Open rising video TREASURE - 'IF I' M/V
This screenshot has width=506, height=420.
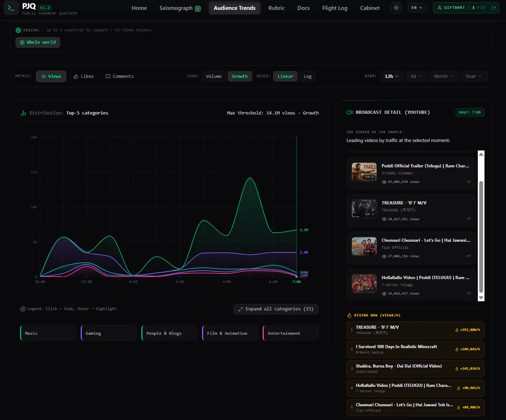point(415,330)
